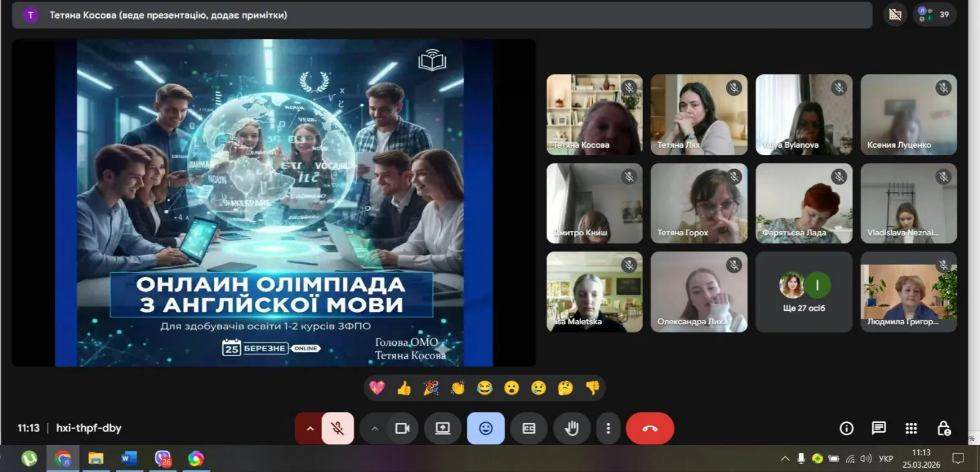Click the 11:13 meeting time text
980x472 pixels.
click(28, 428)
